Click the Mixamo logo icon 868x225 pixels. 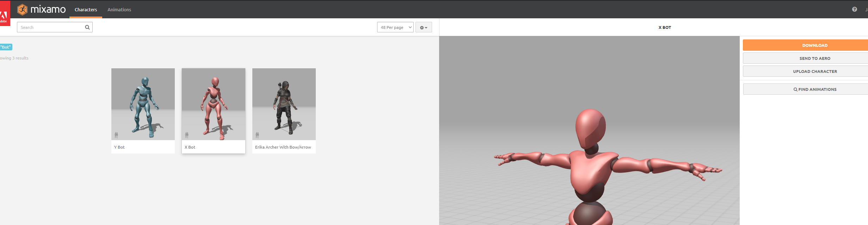click(x=23, y=10)
